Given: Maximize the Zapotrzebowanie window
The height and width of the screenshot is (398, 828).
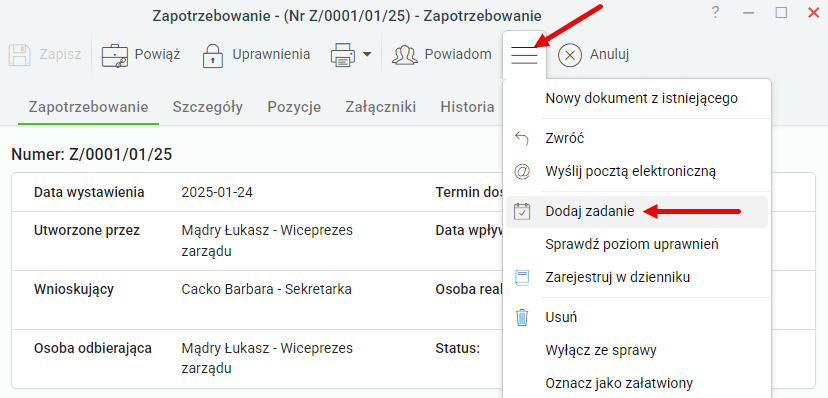Looking at the screenshot, I should 781,13.
